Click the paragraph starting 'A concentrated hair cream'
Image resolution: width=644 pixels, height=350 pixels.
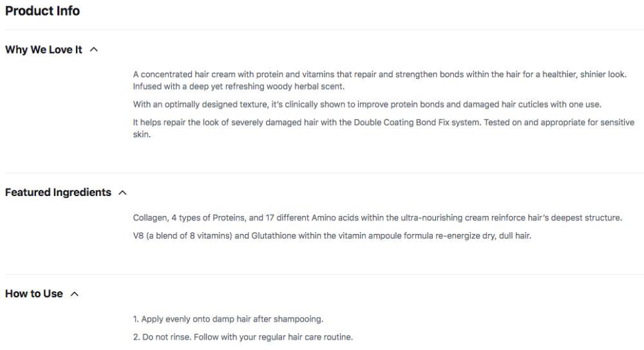(x=379, y=80)
